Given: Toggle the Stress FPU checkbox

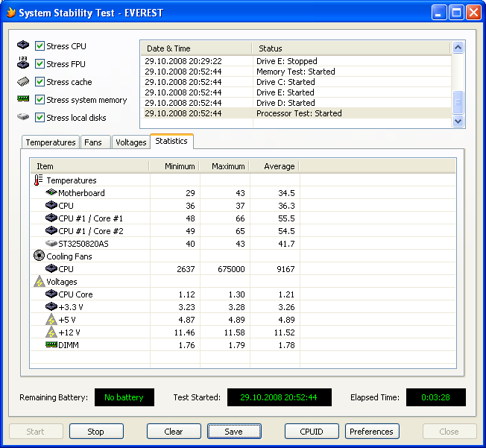Looking at the screenshot, I should (40, 64).
